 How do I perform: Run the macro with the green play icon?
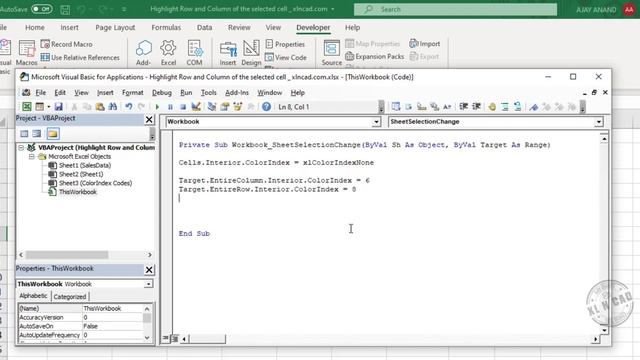pyautogui.click(x=157, y=107)
